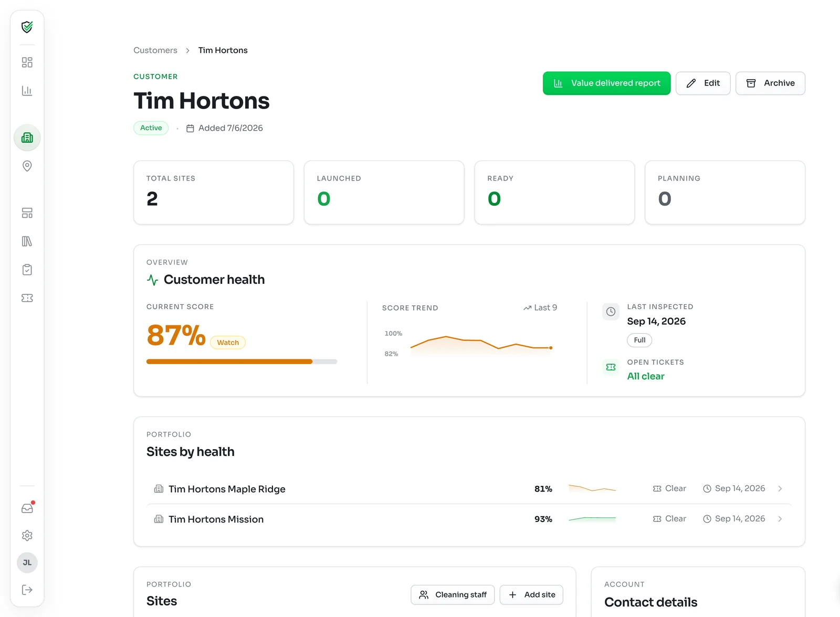
Task: Open the Total Sites stat card
Action: (214, 193)
